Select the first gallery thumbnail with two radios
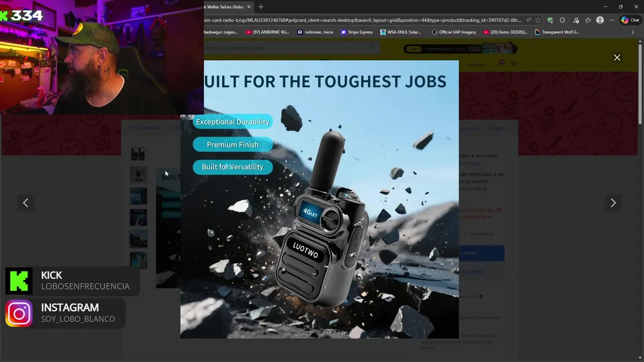This screenshot has height=362, width=644. click(138, 153)
